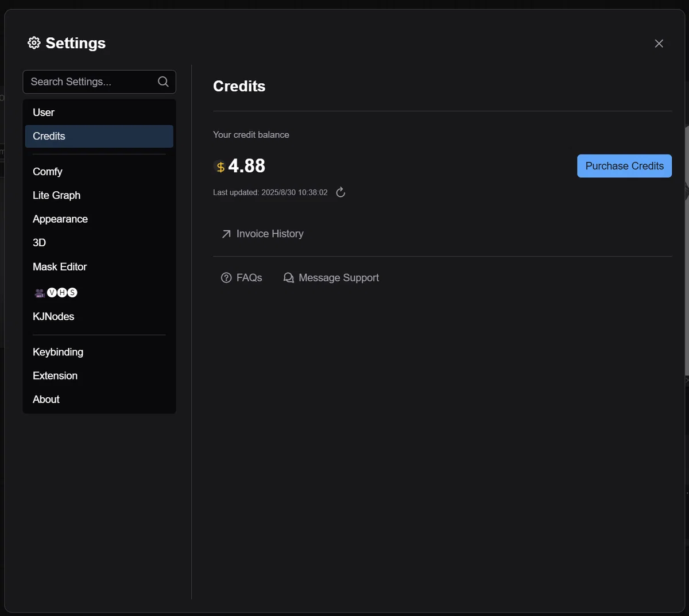
Task: Click the Last updated timestamp text
Action: pos(270,192)
